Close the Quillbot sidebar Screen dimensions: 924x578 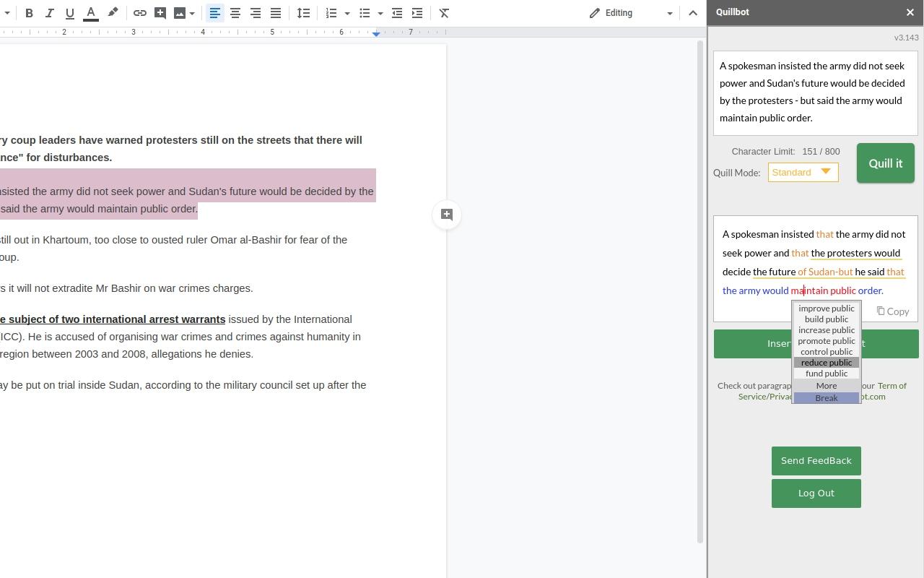[910, 12]
